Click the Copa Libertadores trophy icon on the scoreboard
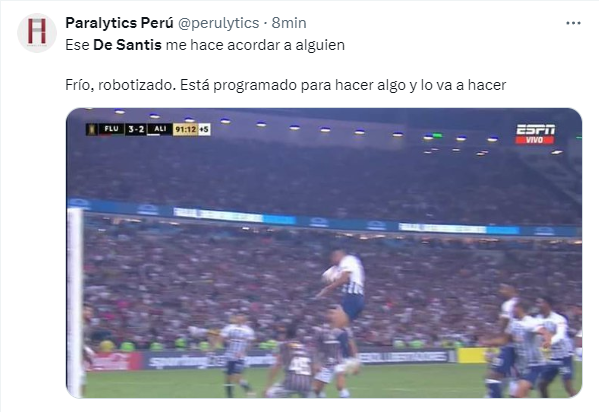599x412 pixels. click(92, 129)
